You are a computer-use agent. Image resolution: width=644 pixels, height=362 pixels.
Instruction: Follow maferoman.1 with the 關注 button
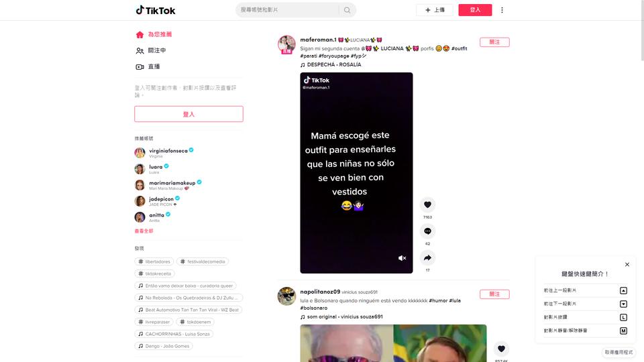tap(494, 42)
